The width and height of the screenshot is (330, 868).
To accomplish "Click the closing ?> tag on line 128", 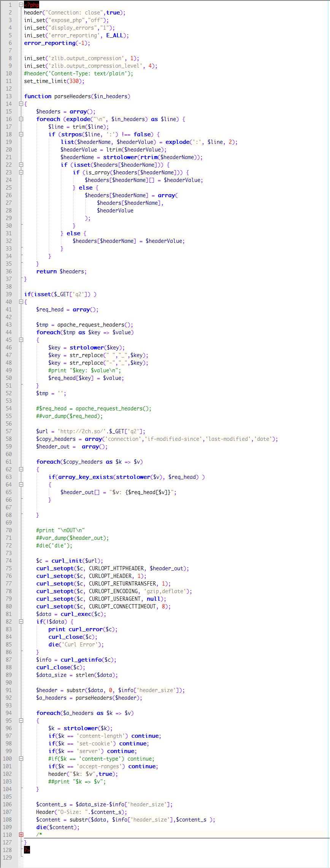I will (27, 850).
